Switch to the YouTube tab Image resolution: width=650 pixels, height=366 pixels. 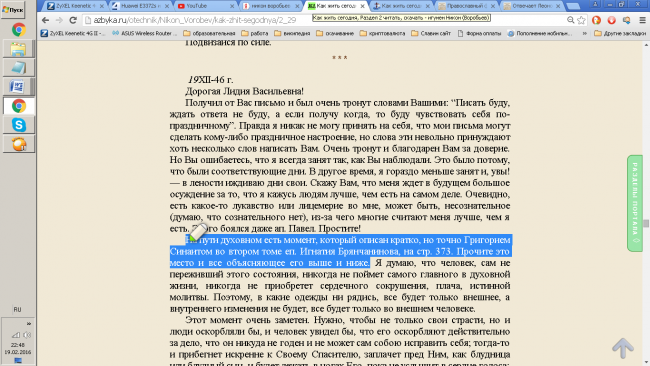(x=204, y=6)
